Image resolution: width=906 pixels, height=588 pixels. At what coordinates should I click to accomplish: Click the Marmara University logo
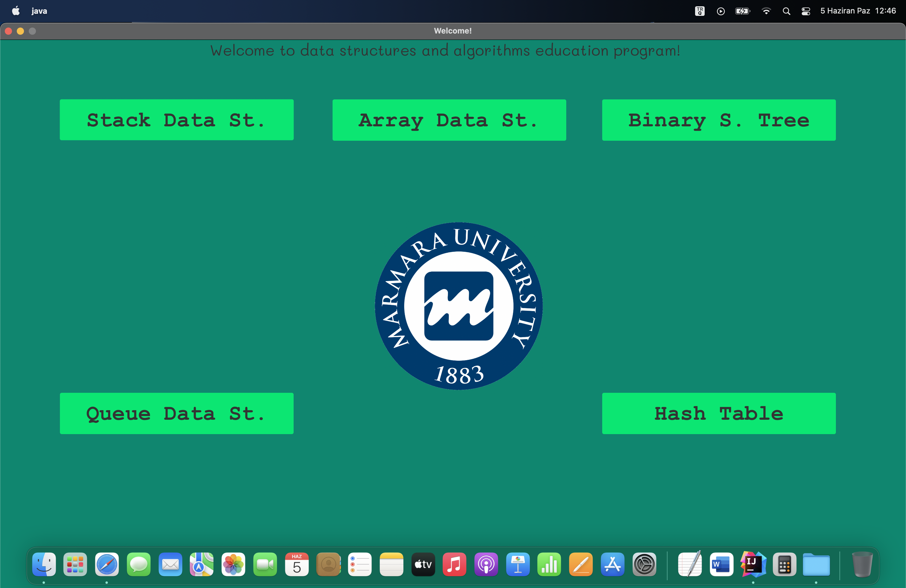pos(459,306)
